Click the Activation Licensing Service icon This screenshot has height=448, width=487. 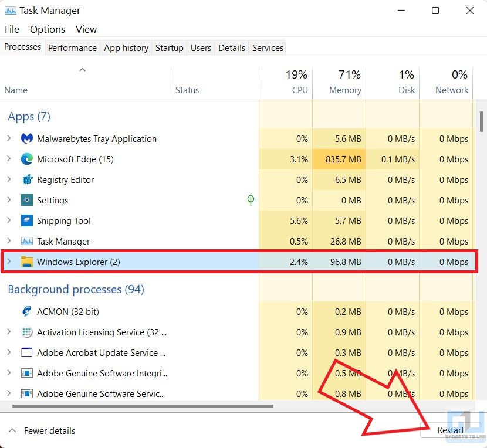click(x=26, y=332)
